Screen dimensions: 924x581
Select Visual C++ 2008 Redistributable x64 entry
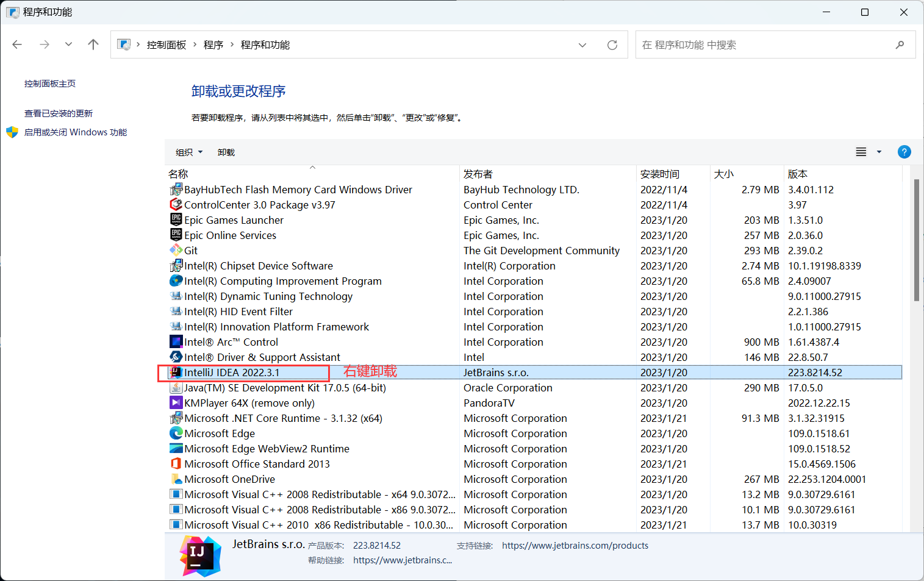[320, 494]
